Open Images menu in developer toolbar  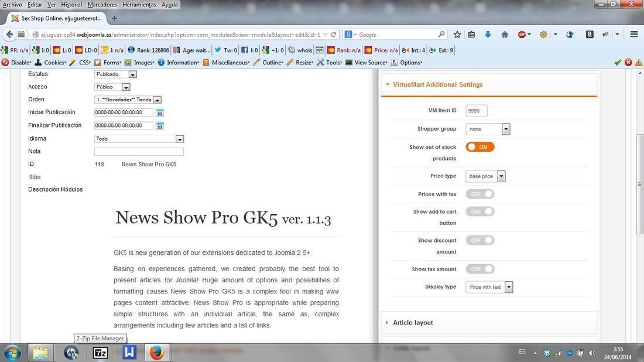140,63
